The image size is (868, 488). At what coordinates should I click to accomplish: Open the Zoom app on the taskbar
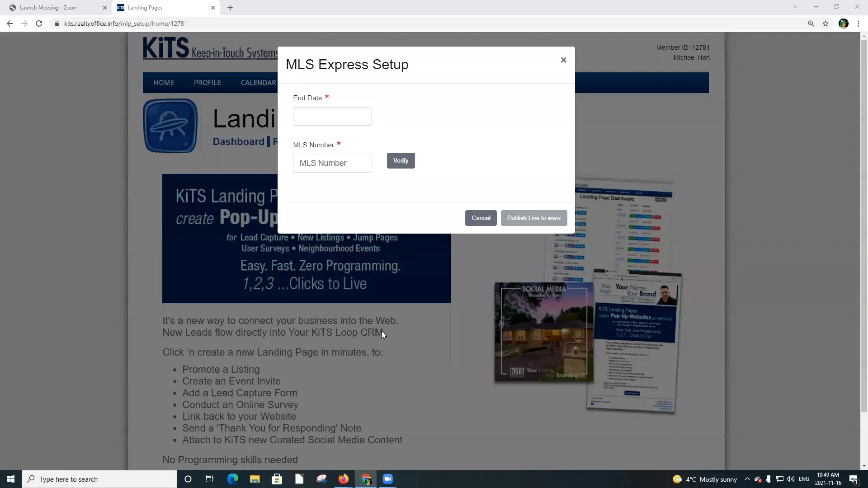coord(388,479)
